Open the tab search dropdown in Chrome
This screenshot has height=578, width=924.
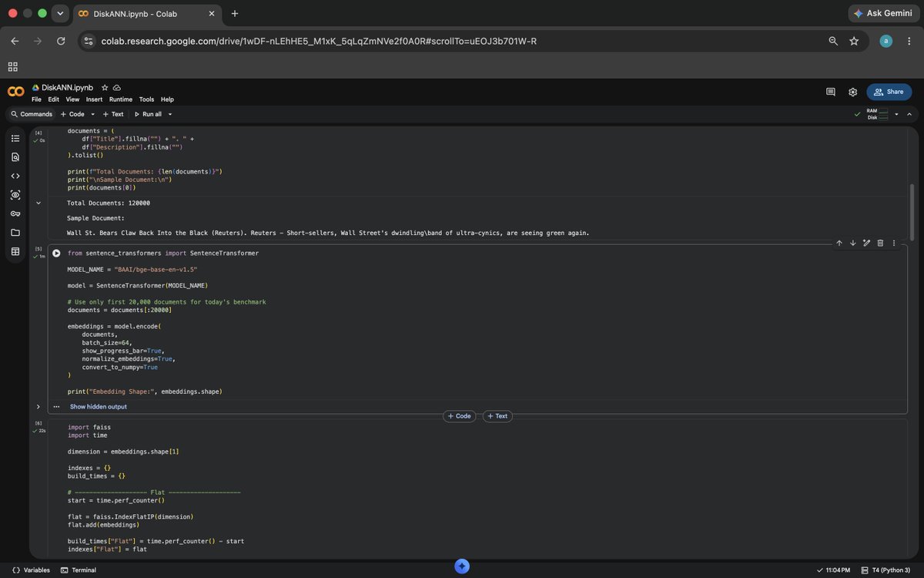[60, 13]
